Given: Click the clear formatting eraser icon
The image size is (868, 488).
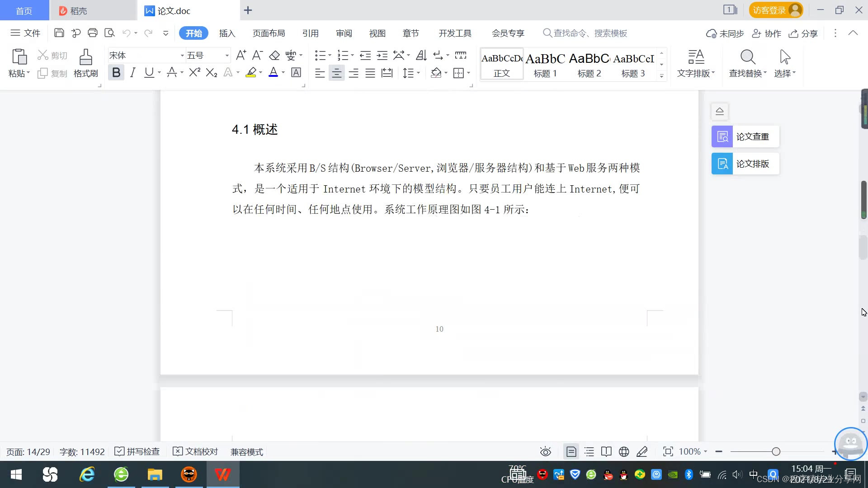Looking at the screenshot, I should [274, 55].
